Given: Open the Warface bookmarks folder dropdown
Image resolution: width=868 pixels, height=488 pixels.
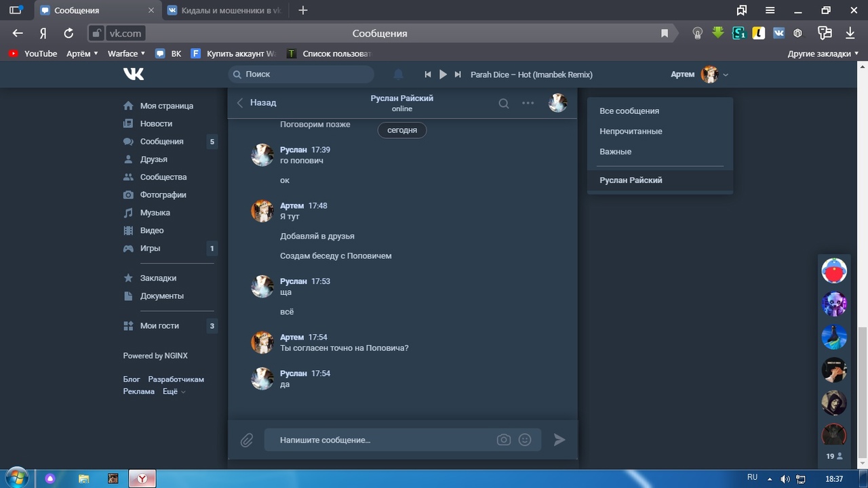Looking at the screenshot, I should pos(126,54).
